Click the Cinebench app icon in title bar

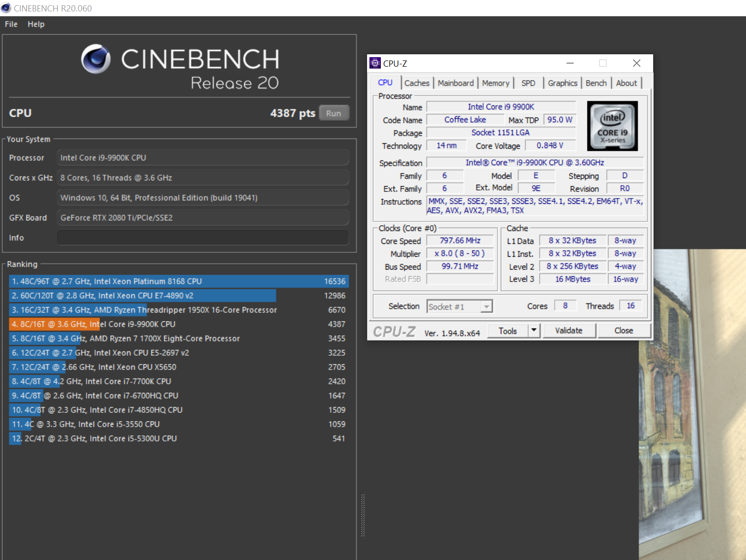pos(6,8)
